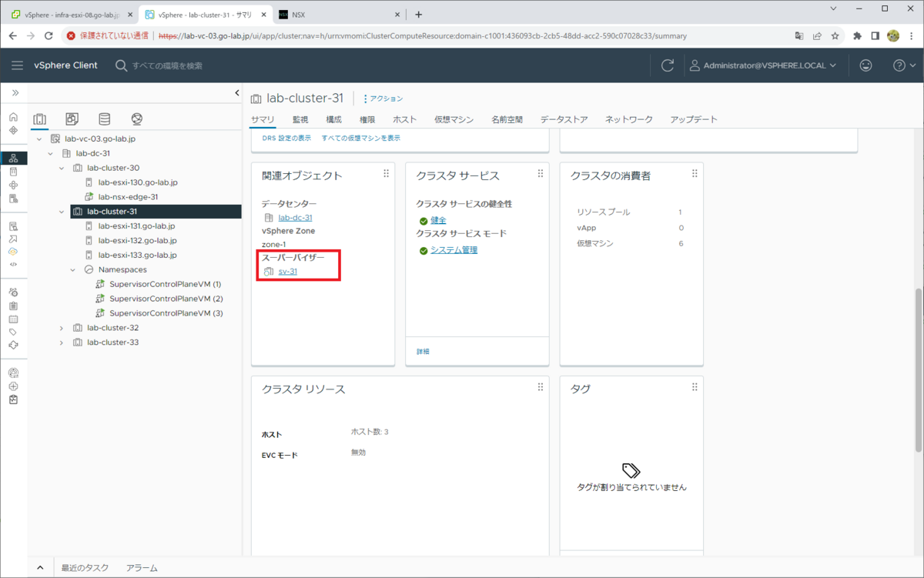Click the システム管理 mode link

[454, 250]
